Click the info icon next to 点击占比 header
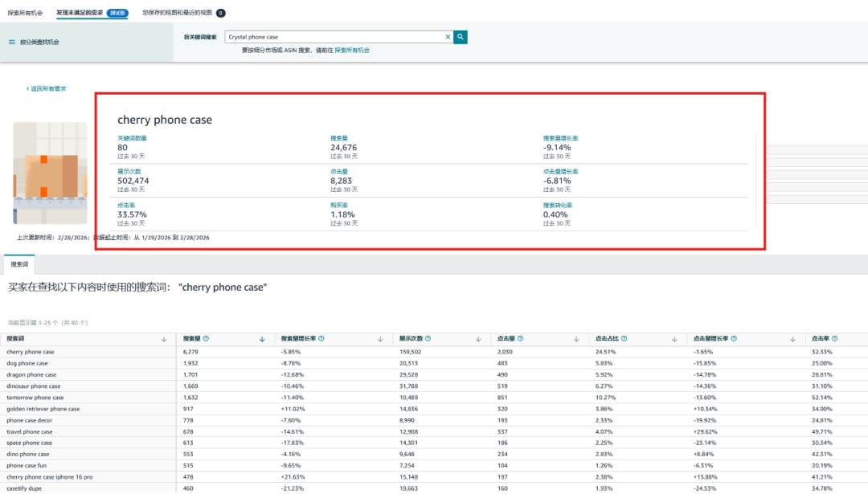The width and height of the screenshot is (868, 494). 624,339
